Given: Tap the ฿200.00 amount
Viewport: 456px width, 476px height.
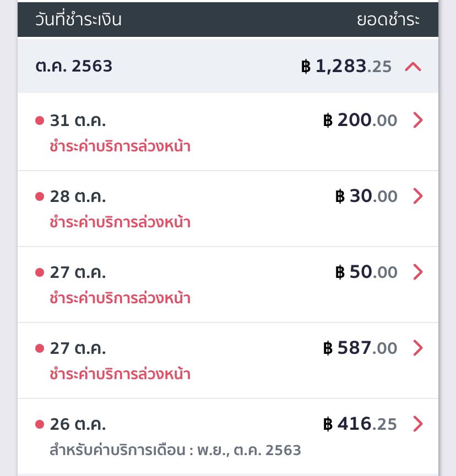Looking at the screenshot, I should pyautogui.click(x=360, y=120).
